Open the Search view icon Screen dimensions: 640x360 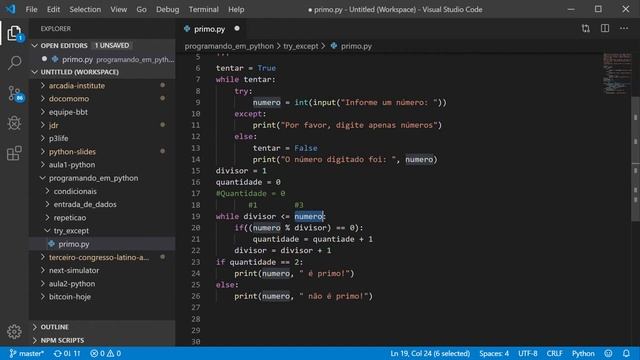(14, 63)
